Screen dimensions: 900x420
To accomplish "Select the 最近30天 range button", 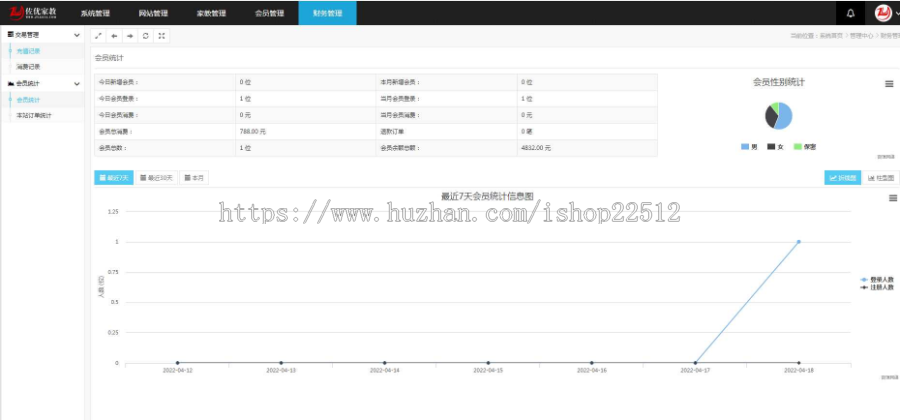I will pyautogui.click(x=157, y=178).
